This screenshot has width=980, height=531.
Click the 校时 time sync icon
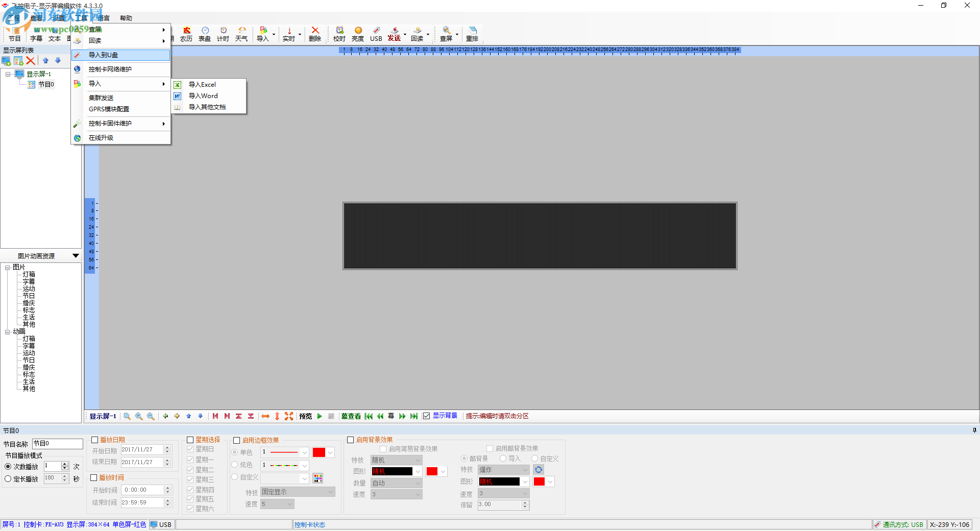[x=339, y=34]
